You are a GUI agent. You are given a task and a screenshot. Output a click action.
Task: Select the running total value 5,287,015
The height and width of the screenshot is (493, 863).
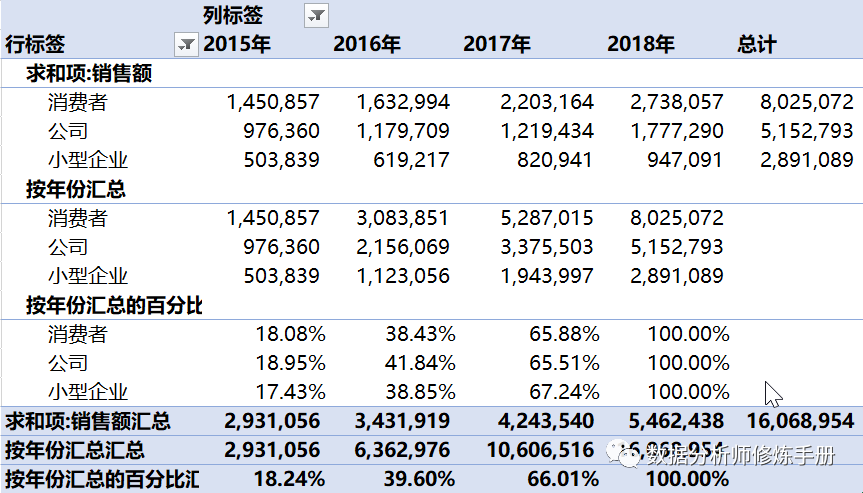tap(547, 218)
